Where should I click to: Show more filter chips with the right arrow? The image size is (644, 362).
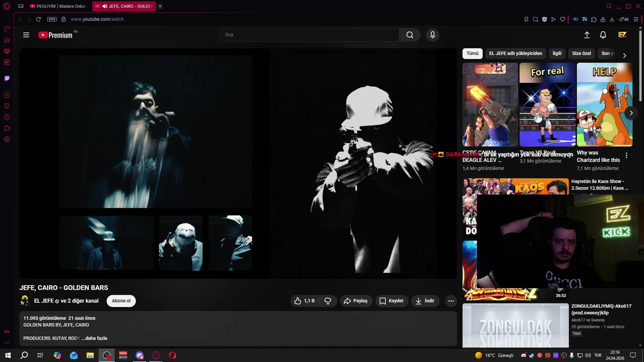(x=624, y=55)
